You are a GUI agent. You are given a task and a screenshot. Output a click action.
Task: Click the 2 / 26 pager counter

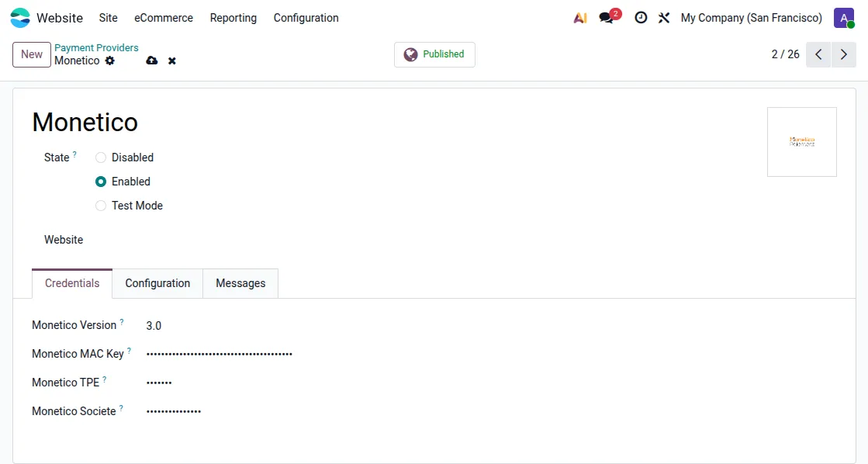[x=785, y=54]
